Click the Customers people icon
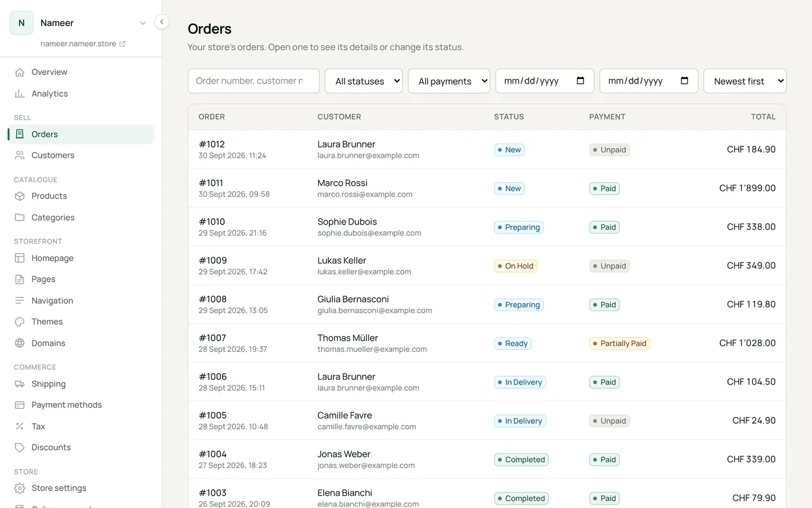Viewport: 812px width, 508px height. (x=20, y=155)
